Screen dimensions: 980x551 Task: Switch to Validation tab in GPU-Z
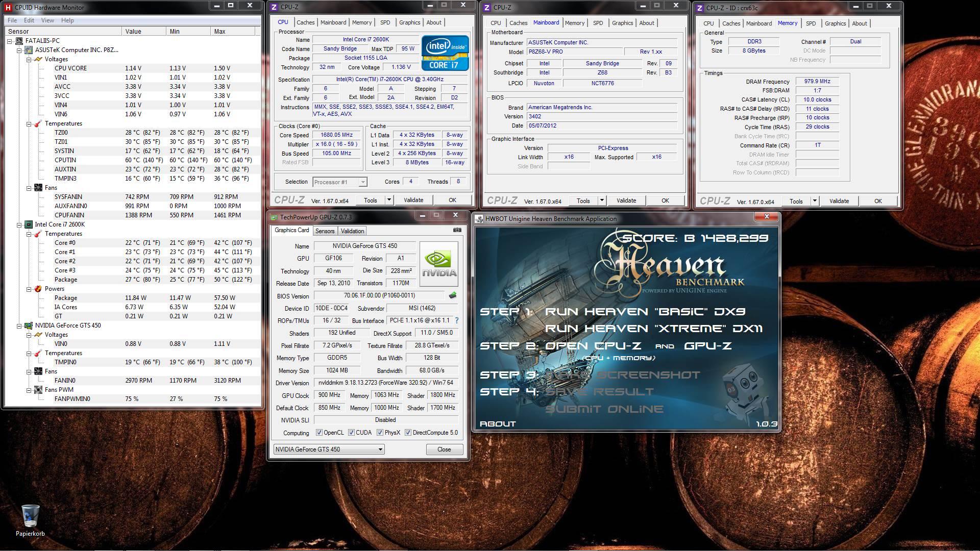[352, 231]
